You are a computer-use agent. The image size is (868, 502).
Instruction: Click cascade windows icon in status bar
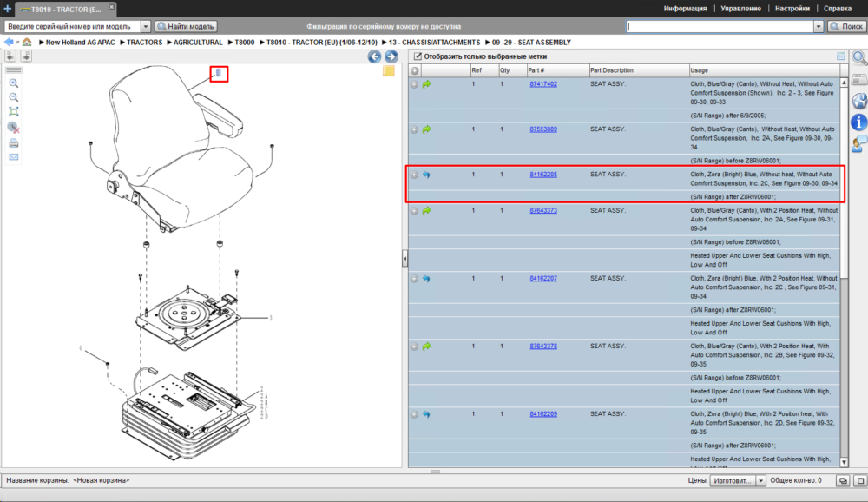(x=843, y=481)
